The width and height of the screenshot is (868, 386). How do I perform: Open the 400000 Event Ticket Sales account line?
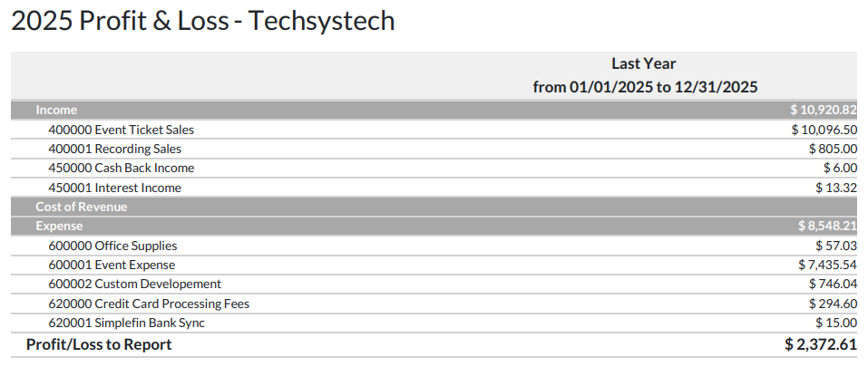121,130
